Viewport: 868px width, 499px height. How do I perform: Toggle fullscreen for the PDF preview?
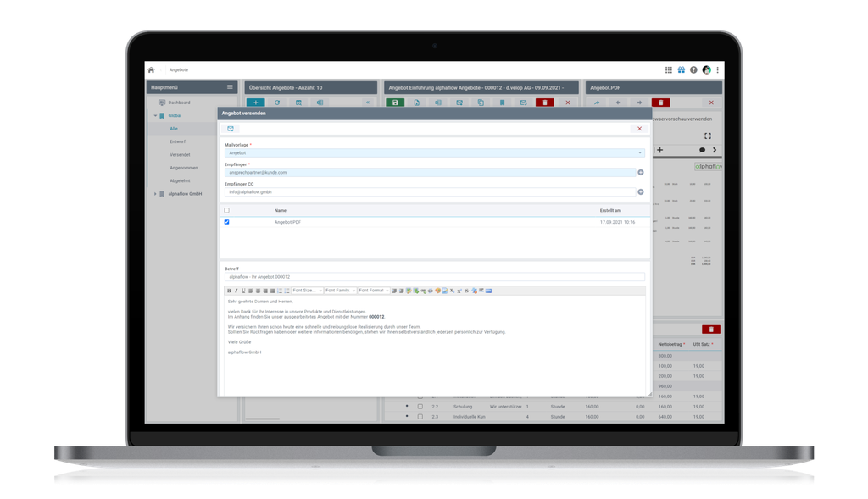point(708,136)
